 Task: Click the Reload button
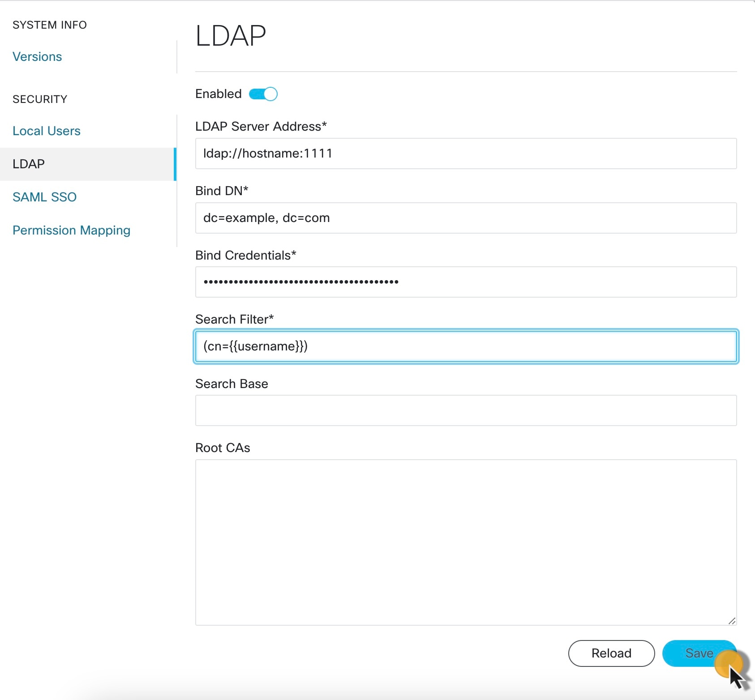click(611, 653)
